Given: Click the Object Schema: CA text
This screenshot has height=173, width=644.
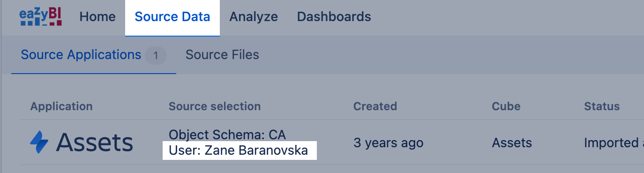Looking at the screenshot, I should coord(227,135).
